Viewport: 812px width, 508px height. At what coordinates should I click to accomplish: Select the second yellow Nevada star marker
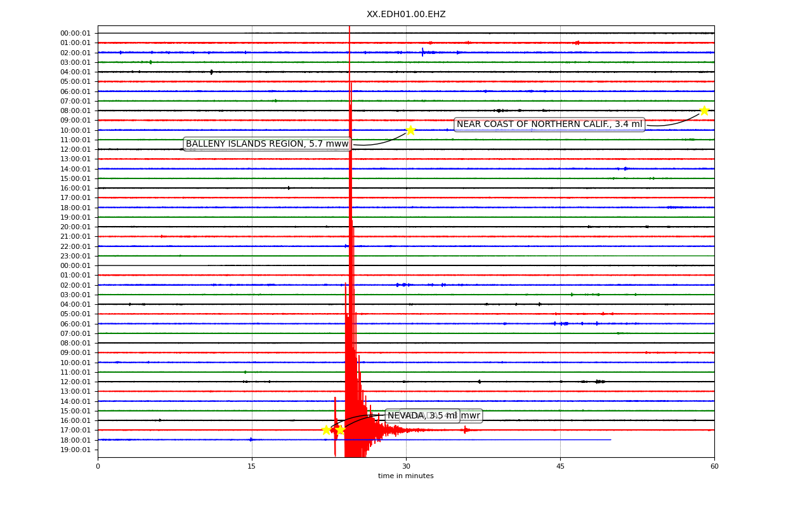(340, 430)
